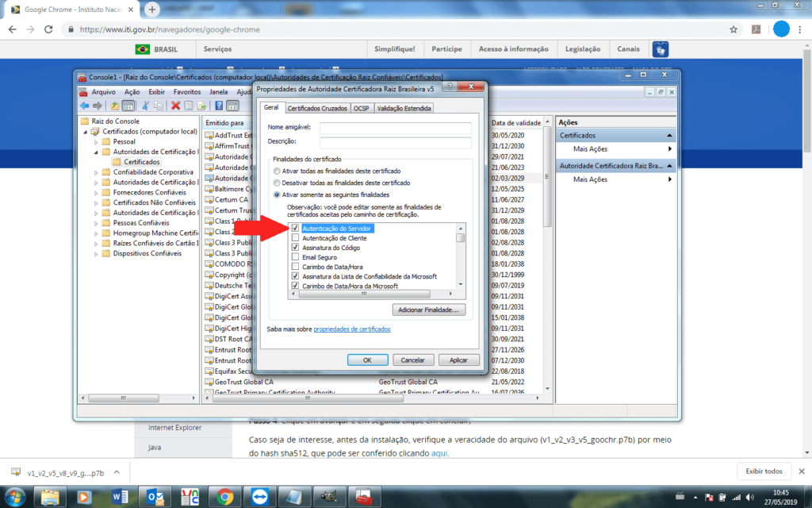Image resolution: width=812 pixels, height=508 pixels.
Task: Bookmark this page with the star icon
Action: click(733, 29)
